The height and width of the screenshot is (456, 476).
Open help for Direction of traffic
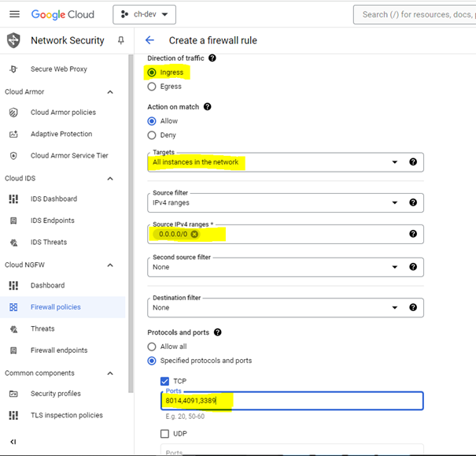point(212,57)
